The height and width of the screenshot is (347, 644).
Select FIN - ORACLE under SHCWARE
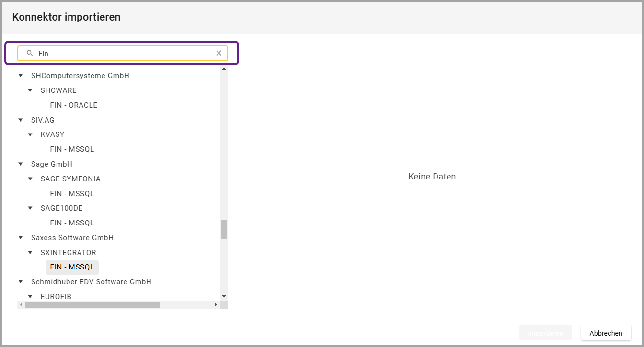click(73, 105)
